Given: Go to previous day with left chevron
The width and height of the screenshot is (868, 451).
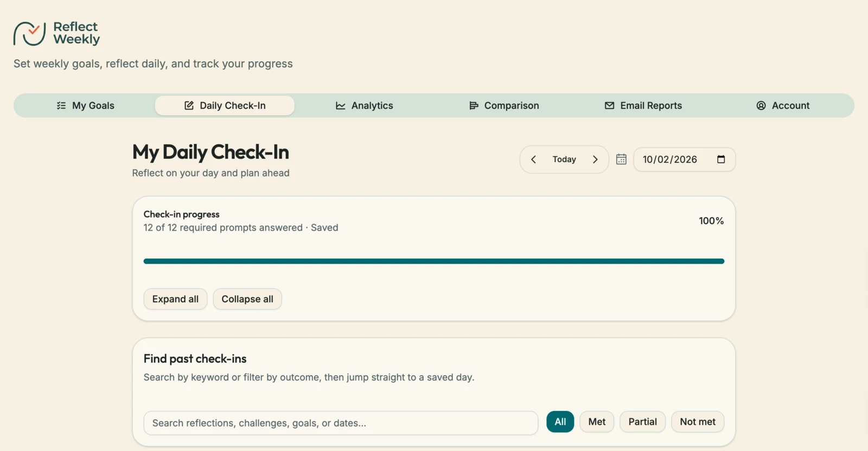Looking at the screenshot, I should click(533, 160).
